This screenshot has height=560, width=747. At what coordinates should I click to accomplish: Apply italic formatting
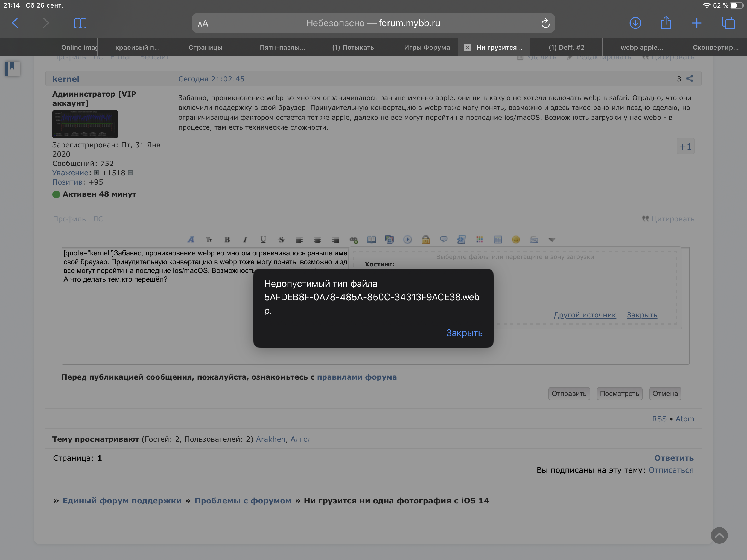pos(245,240)
